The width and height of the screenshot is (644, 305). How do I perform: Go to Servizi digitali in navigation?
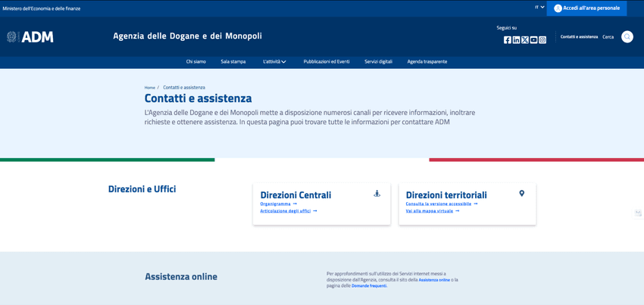378,61
